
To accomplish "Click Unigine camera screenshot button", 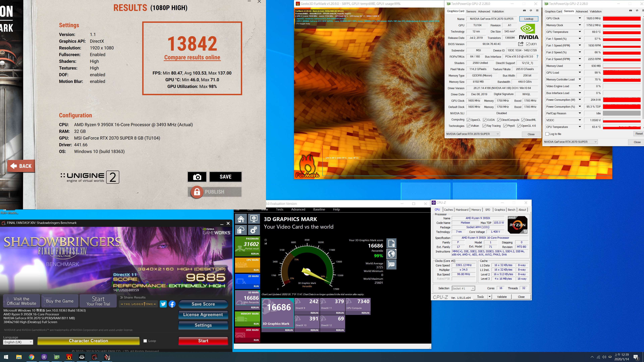I will pyautogui.click(x=197, y=177).
